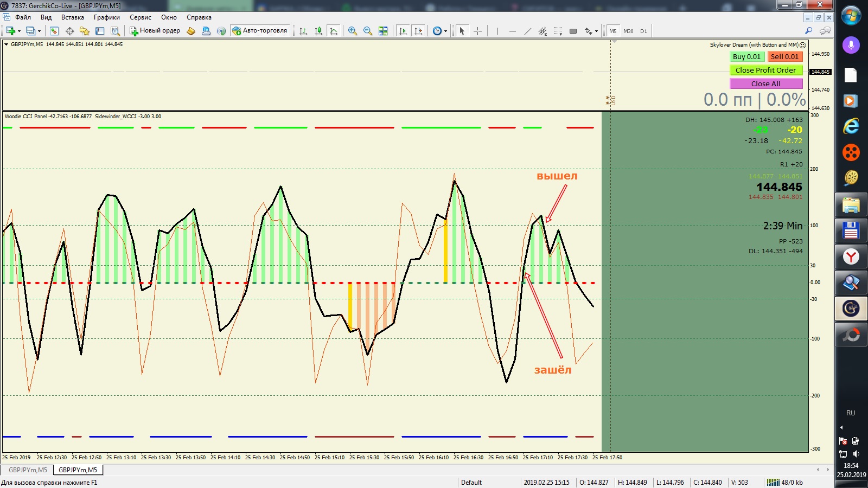Viewport: 868px width, 488px height.
Task: Expand the new chart dropdown arrow
Action: point(19,31)
